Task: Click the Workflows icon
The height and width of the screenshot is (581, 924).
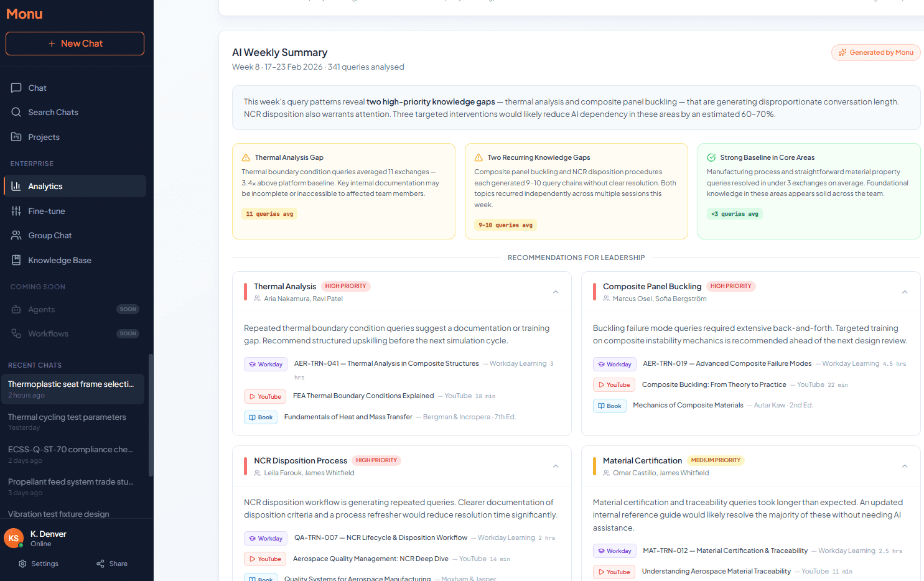Action: tap(16, 333)
